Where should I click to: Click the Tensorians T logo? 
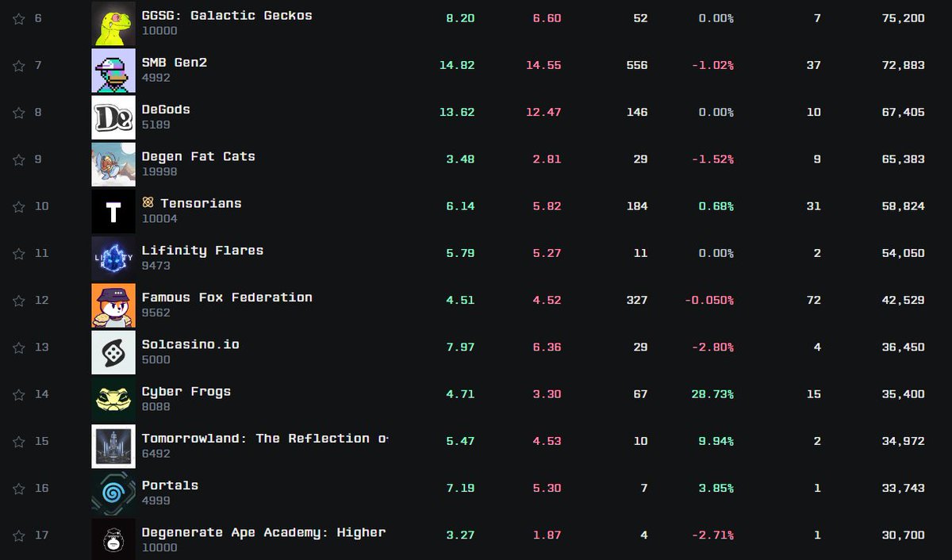[113, 211]
